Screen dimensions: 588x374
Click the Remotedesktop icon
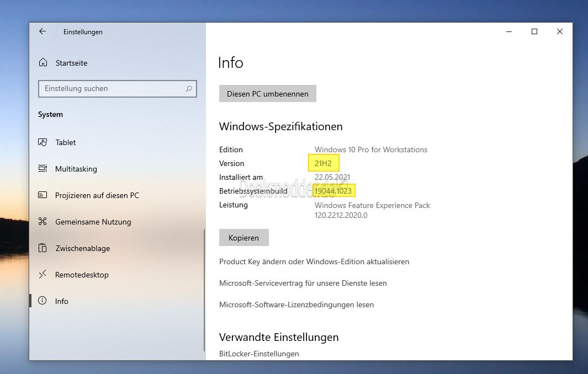(x=43, y=274)
